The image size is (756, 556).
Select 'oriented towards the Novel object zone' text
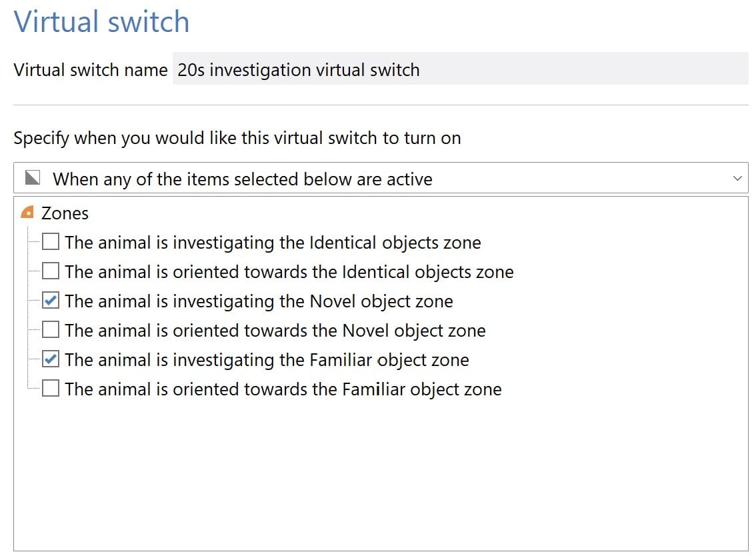click(x=275, y=331)
